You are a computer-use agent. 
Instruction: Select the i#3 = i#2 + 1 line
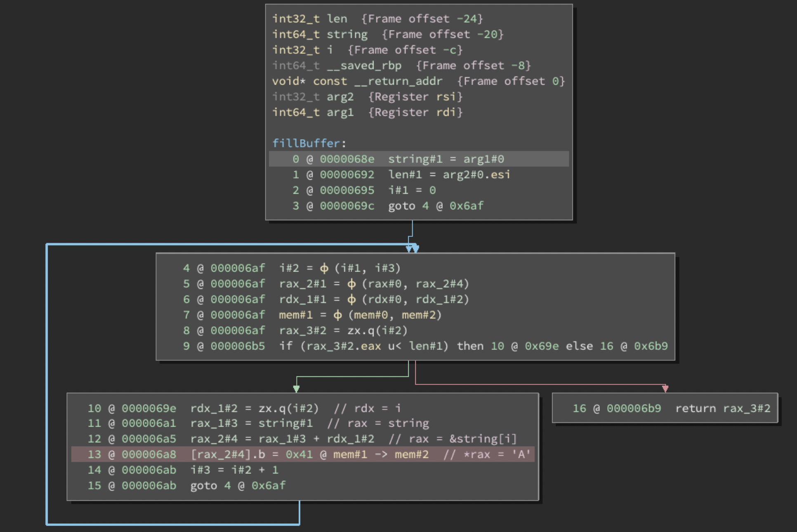pos(234,470)
